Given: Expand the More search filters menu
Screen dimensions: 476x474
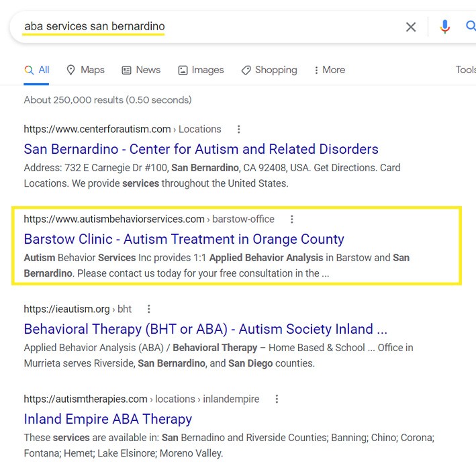Looking at the screenshot, I should (x=329, y=70).
